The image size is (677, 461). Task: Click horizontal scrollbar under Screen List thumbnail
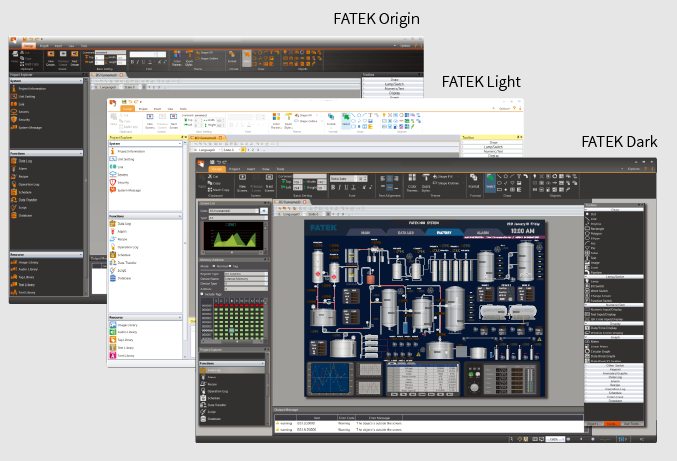click(232, 253)
